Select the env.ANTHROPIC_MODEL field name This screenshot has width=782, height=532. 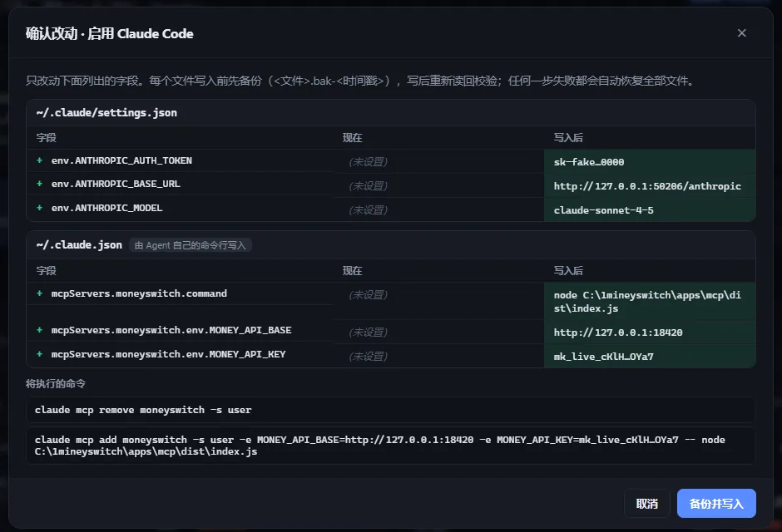[x=106, y=208]
